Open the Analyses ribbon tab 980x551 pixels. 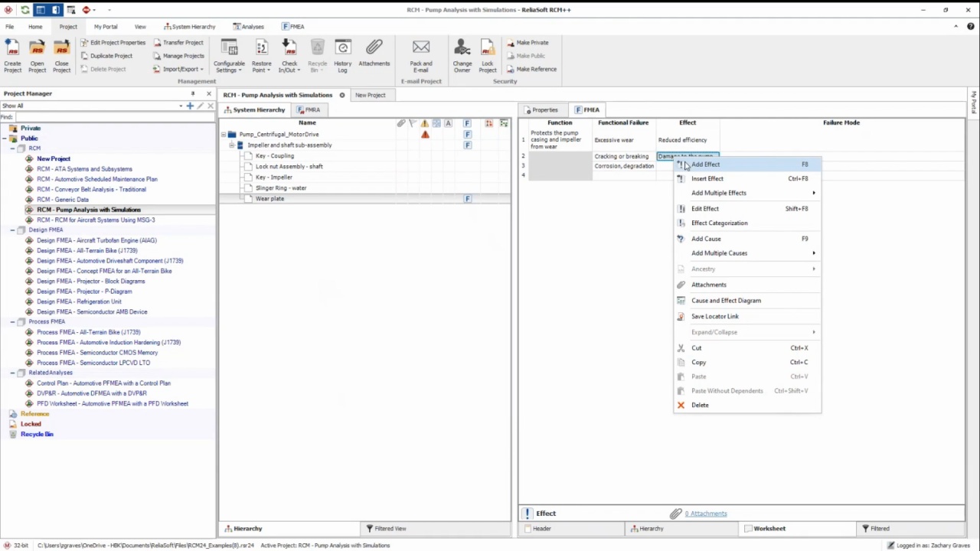[248, 27]
